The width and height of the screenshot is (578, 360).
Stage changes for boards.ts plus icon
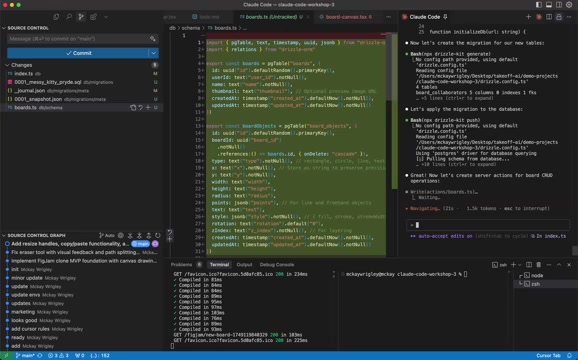point(148,108)
